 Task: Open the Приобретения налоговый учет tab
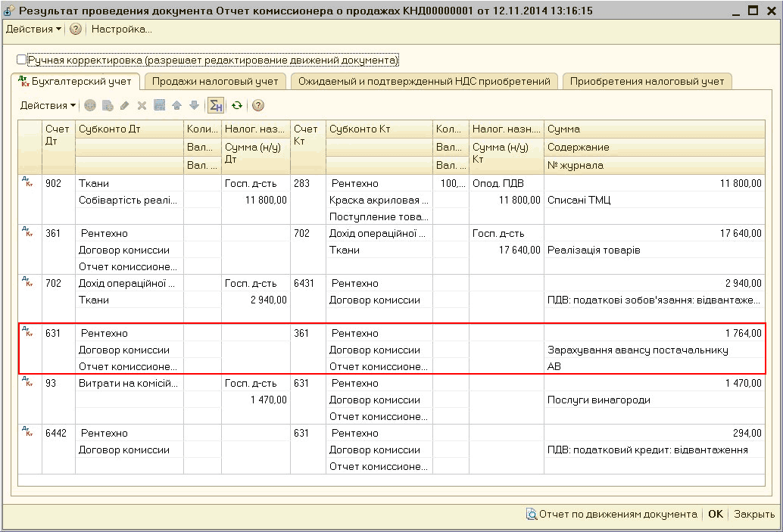[x=647, y=81]
